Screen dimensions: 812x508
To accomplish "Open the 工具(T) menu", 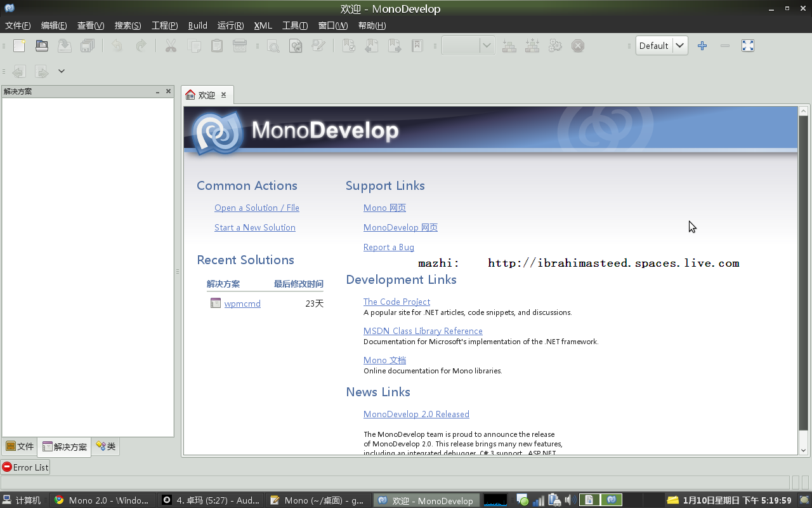I will click(x=295, y=25).
